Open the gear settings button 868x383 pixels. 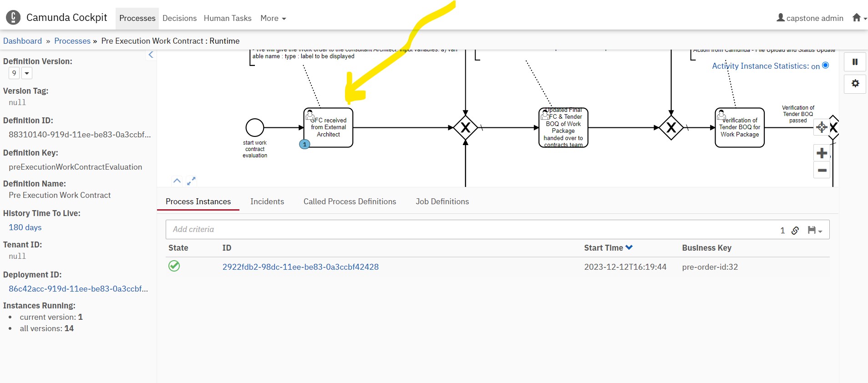[x=855, y=84]
